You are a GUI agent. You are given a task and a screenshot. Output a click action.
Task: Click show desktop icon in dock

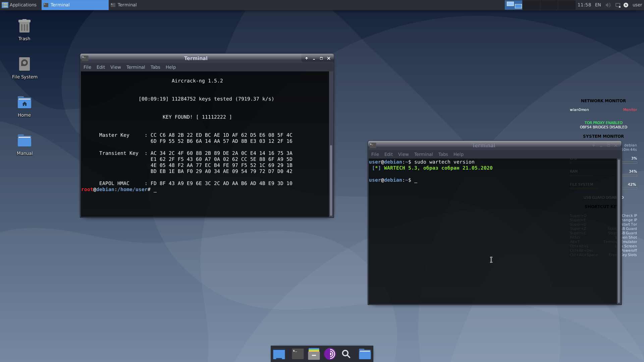coord(279,354)
